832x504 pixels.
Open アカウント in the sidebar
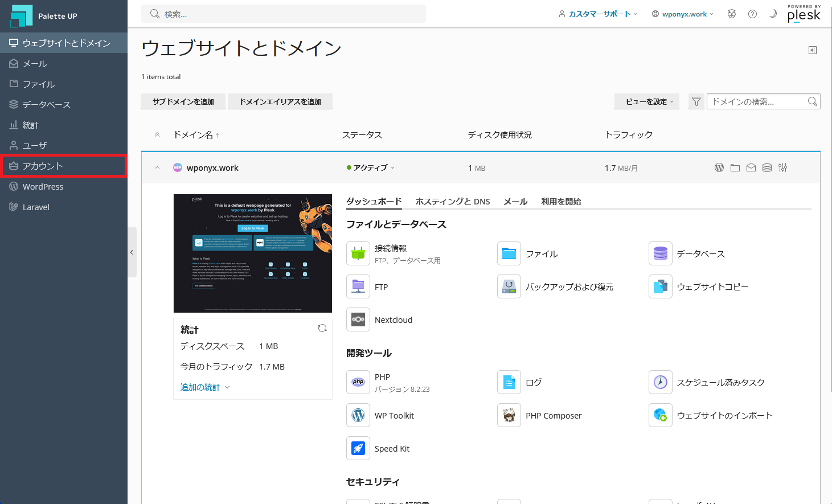click(x=64, y=166)
